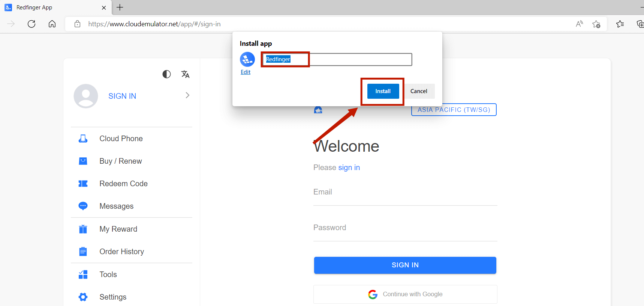
Task: Open a new browser tab
Action: click(x=120, y=7)
